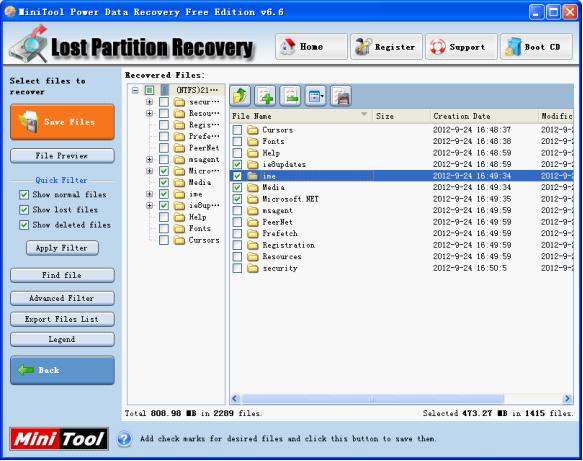Image resolution: width=583 pixels, height=461 pixels.
Task: Open the Find file dialog
Action: coord(62,275)
